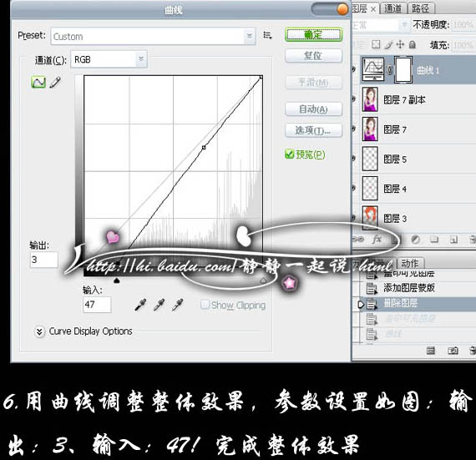This screenshot has height=460, width=476.
Task: Toggle visibility of 曲线 1 layer
Action: 354,70
